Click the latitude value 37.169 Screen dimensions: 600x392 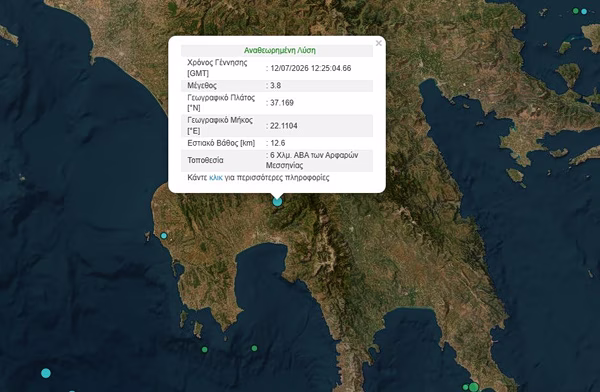(282, 103)
